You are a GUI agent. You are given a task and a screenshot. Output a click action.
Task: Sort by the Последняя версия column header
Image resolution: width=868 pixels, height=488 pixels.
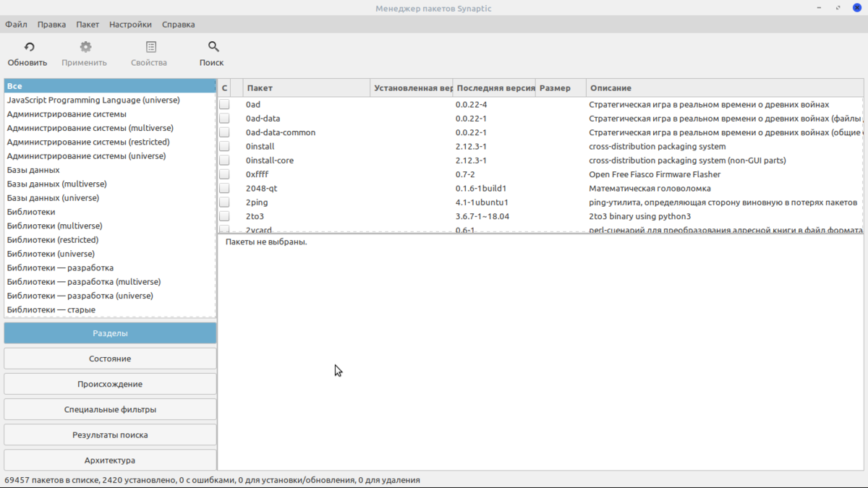[494, 88]
